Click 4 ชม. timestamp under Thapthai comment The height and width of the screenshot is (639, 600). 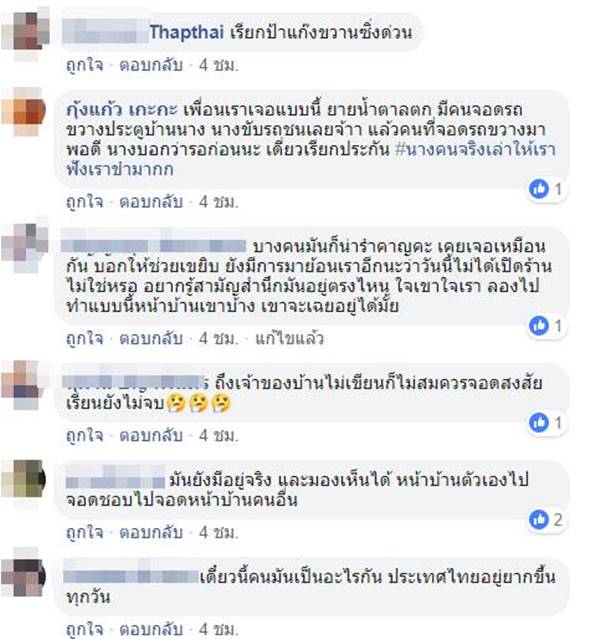click(218, 65)
